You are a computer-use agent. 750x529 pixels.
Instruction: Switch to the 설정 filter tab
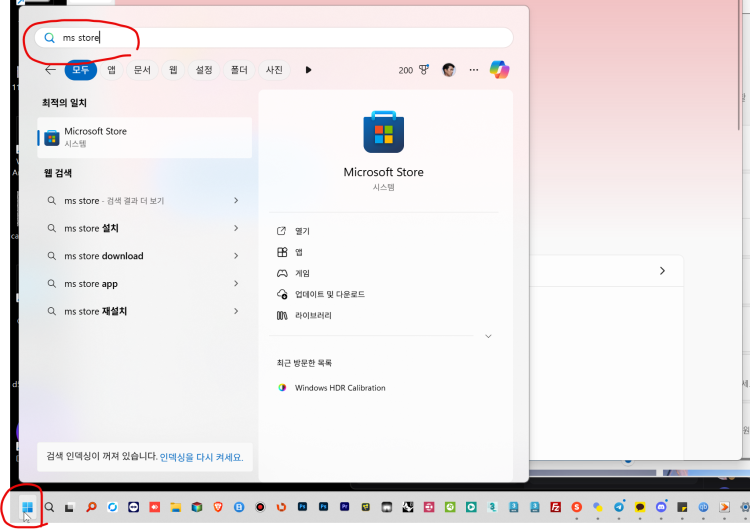(204, 70)
